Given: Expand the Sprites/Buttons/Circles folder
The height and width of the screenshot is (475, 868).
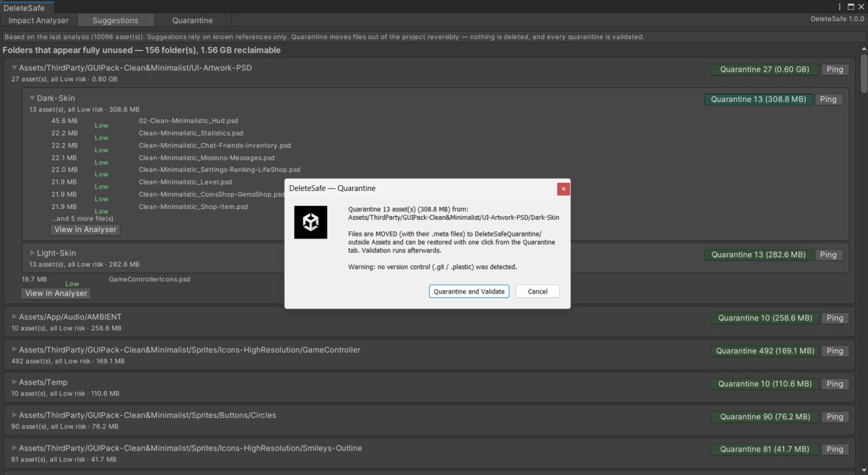Looking at the screenshot, I should click(x=14, y=415).
